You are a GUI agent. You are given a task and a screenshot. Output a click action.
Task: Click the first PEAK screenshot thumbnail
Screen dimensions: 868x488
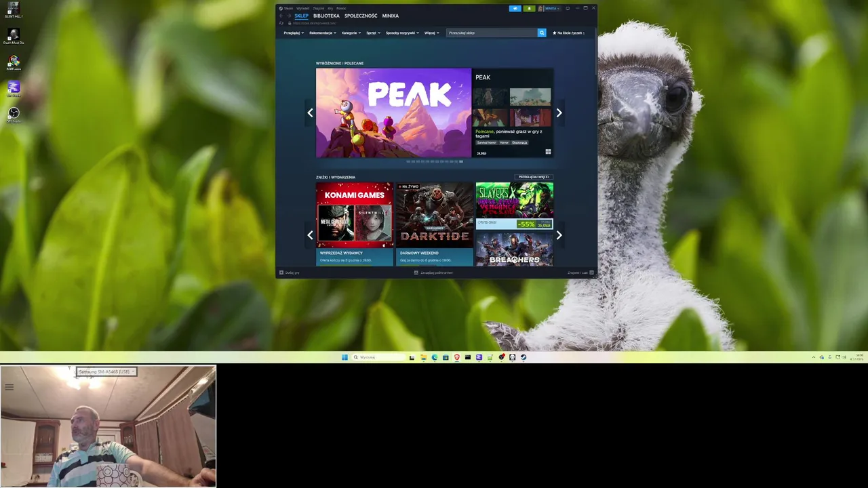492,96
